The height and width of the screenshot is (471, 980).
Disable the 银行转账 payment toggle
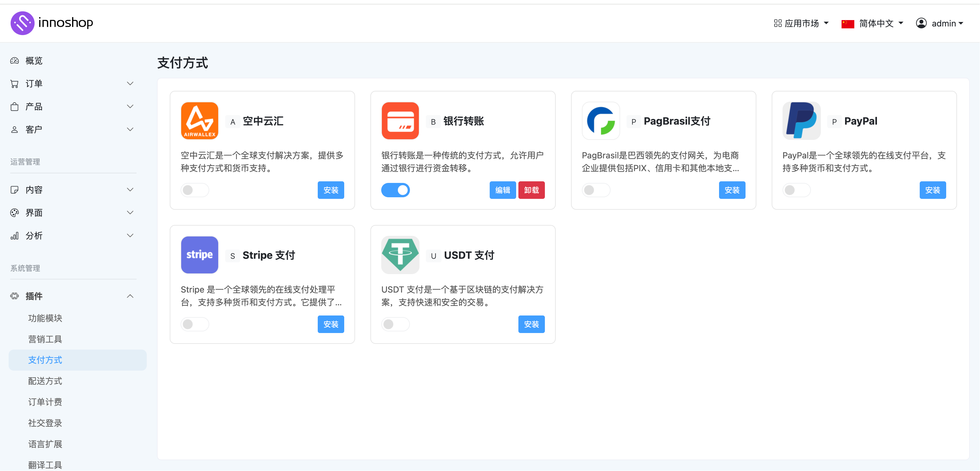pyautogui.click(x=395, y=190)
